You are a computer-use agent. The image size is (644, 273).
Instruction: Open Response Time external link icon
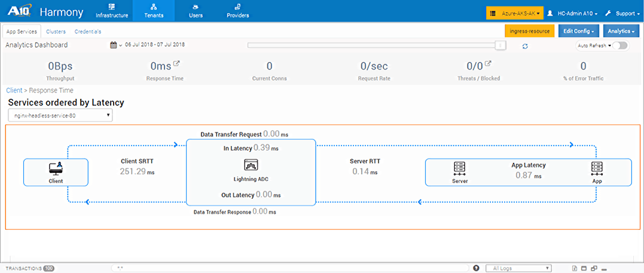176,63
